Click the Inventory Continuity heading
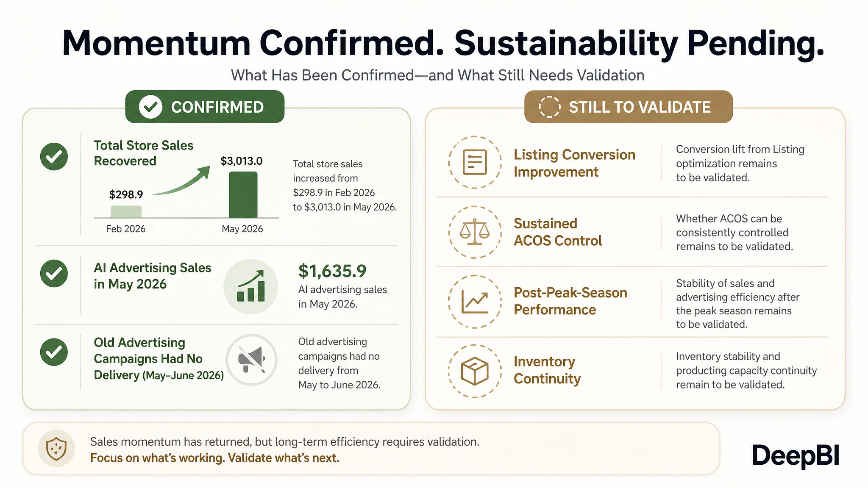Image resolution: width=868 pixels, height=488 pixels. tap(547, 370)
